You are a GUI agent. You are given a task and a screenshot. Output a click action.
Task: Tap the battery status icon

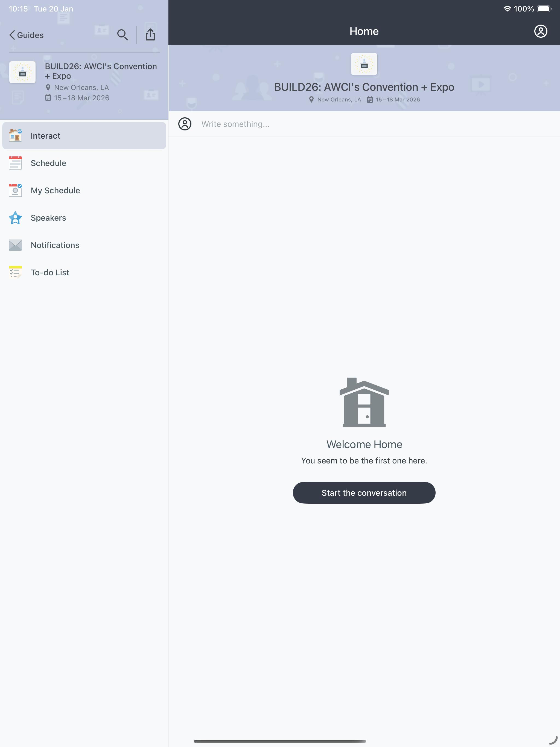(x=544, y=9)
